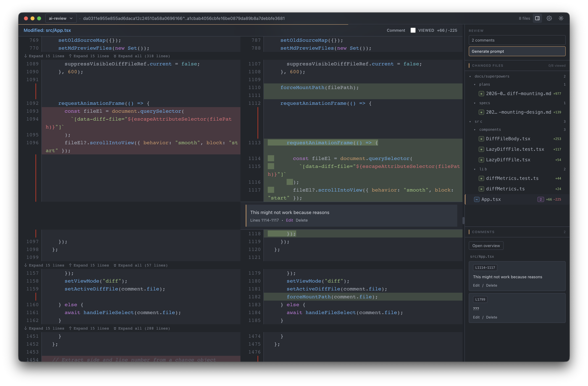588x386 pixels.
Task: Expand all 57 hidden lines
Action: point(141,265)
